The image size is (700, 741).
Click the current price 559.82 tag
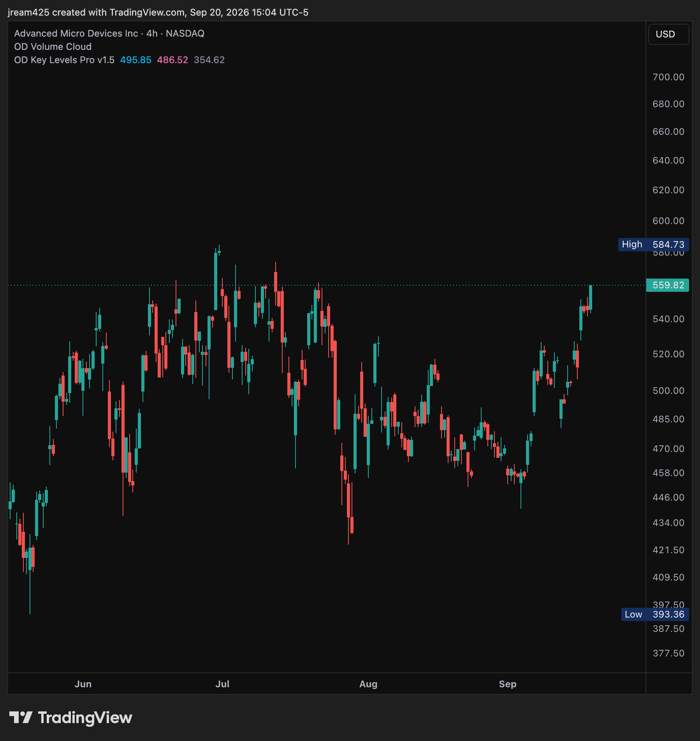(668, 285)
